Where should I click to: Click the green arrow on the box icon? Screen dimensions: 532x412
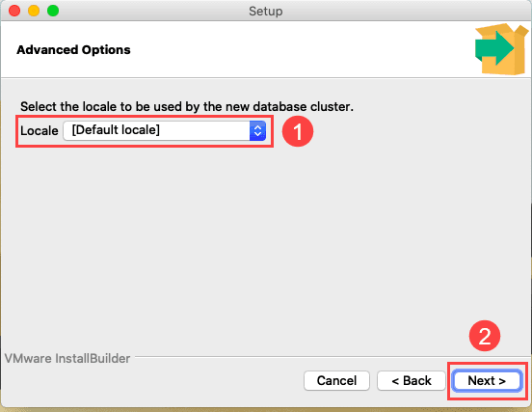coord(494,48)
